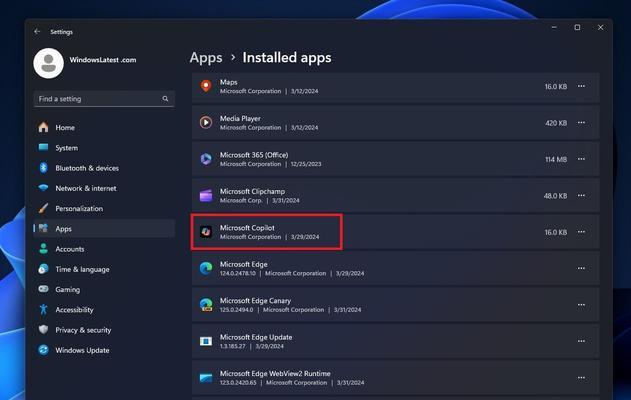Click the 114 MB size value
This screenshot has height=400, width=631.
pyautogui.click(x=556, y=159)
